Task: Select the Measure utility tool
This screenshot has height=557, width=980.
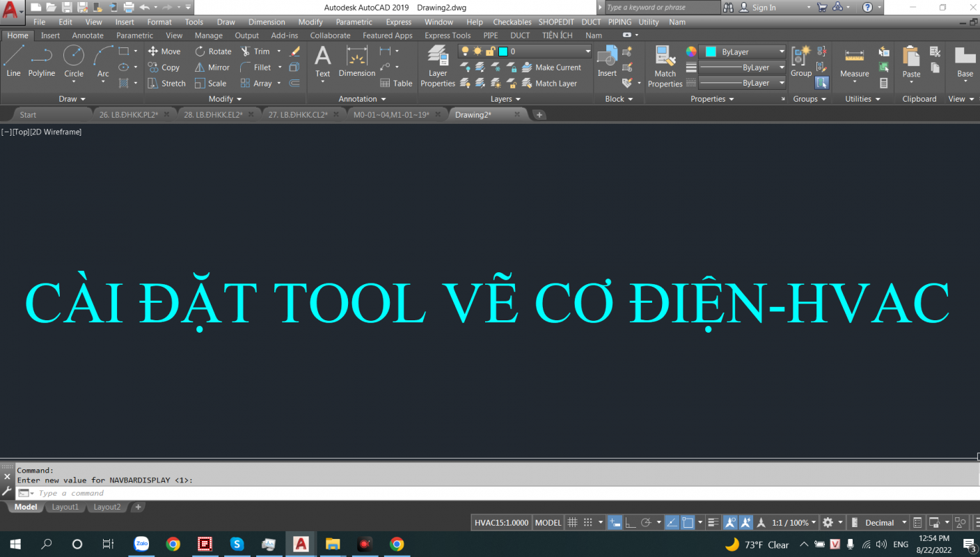Action: (x=854, y=63)
